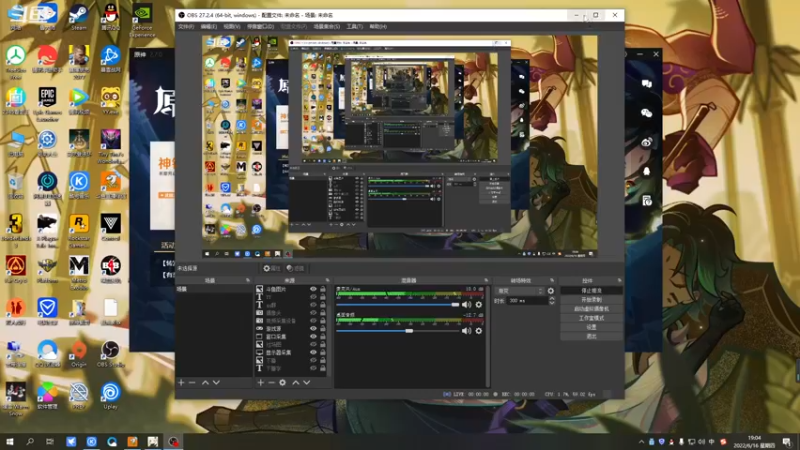Toggle lock on the 显示器采集 source
This screenshot has width=800, height=450.
tap(322, 353)
